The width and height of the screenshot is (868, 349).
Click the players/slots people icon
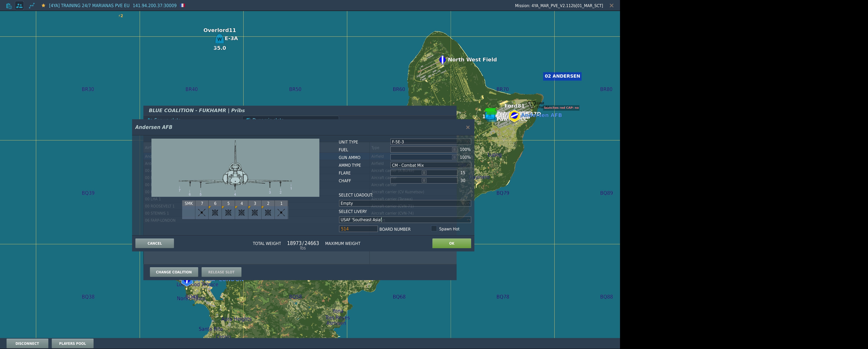click(x=20, y=6)
